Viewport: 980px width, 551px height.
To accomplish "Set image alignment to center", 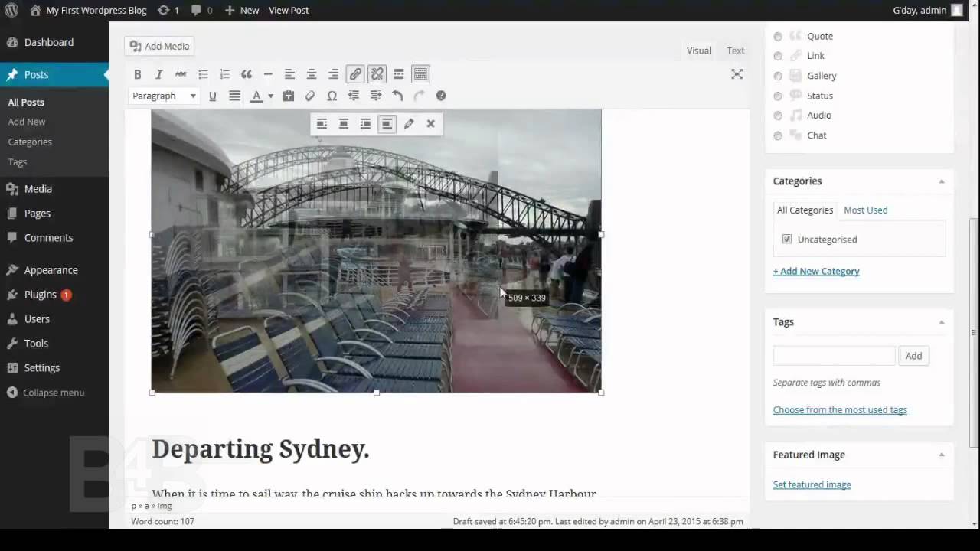I will pyautogui.click(x=344, y=124).
